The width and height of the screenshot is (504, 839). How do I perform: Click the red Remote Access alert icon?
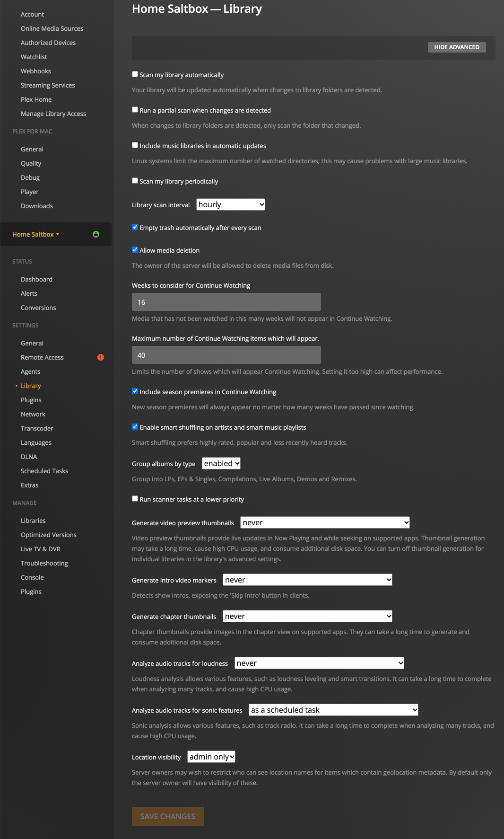click(101, 357)
